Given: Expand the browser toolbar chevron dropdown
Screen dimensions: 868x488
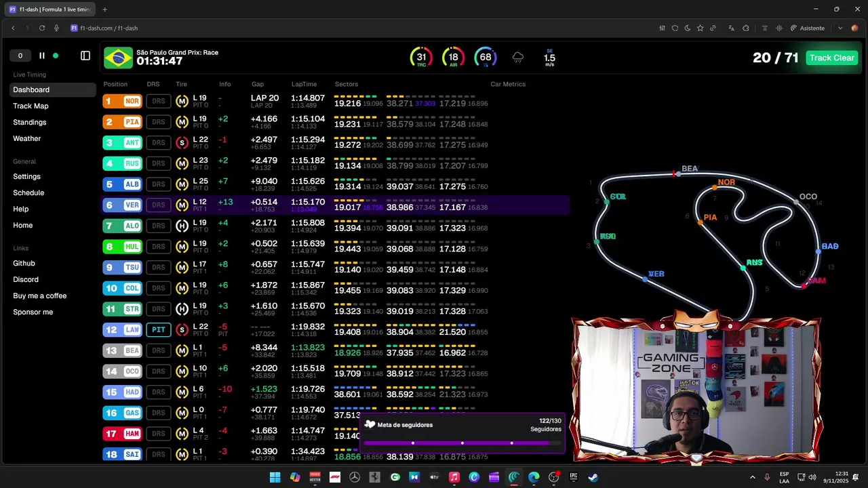Looking at the screenshot, I should [x=840, y=28].
